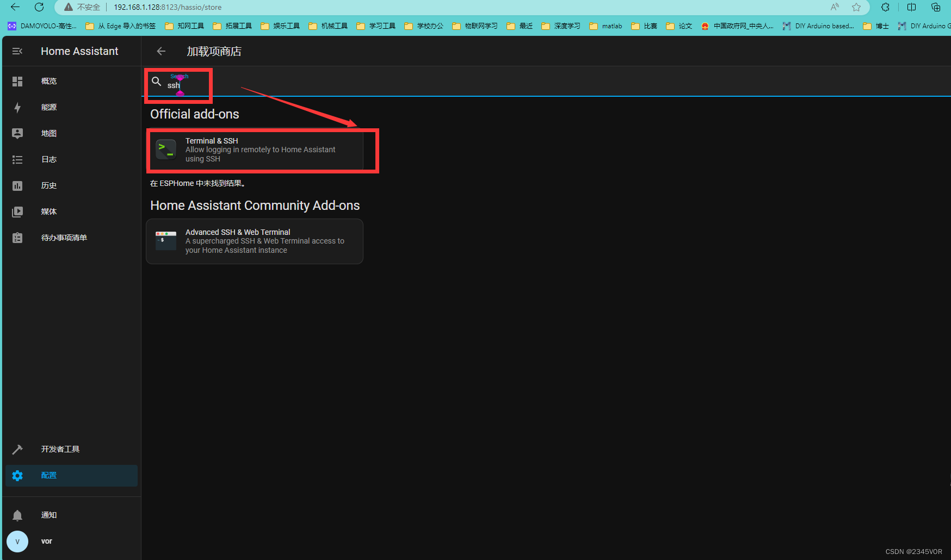
Task: Open the 从 Edge 导入的书签 folder
Action: [121, 26]
